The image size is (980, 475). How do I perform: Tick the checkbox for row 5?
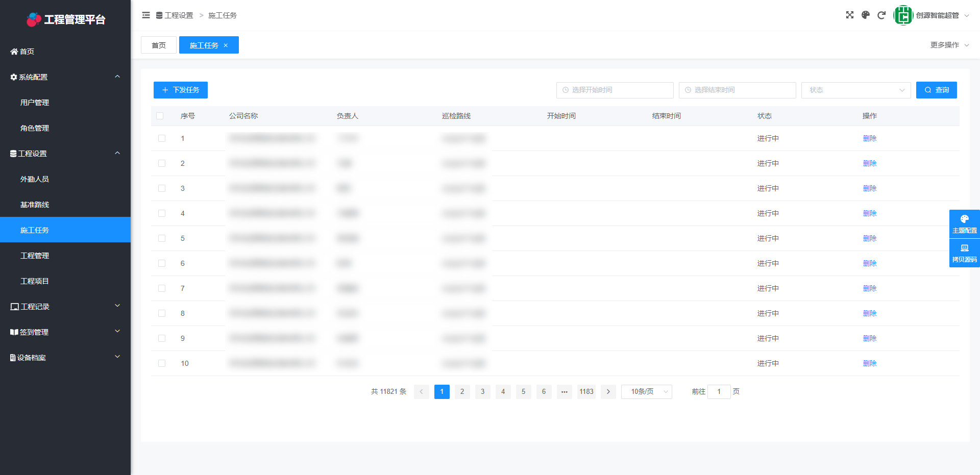click(162, 238)
